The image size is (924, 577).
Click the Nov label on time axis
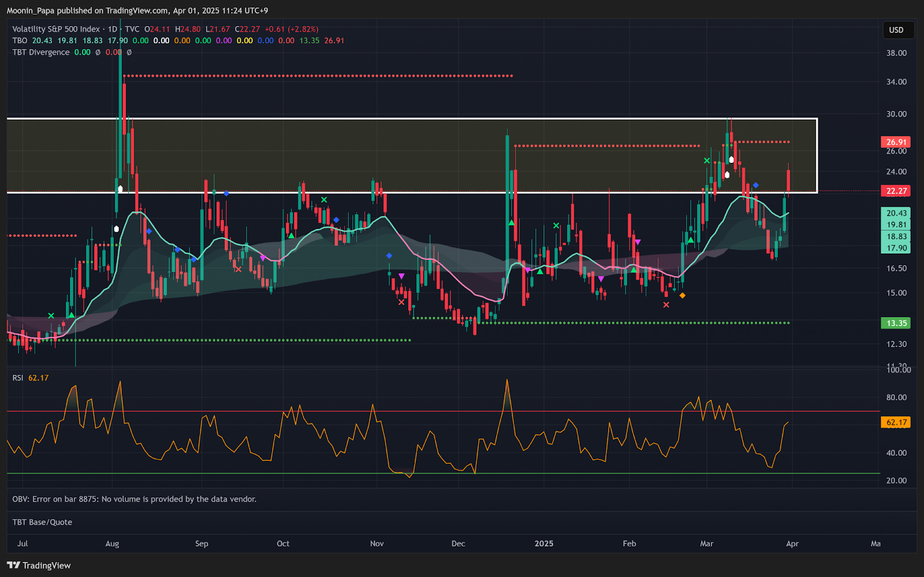pyautogui.click(x=377, y=544)
